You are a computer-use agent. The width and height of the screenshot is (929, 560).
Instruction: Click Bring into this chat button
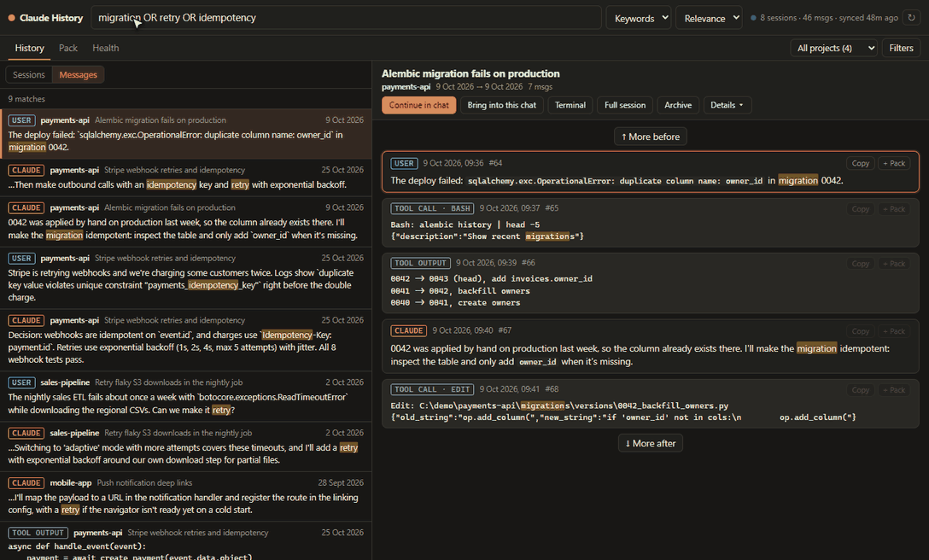click(501, 105)
